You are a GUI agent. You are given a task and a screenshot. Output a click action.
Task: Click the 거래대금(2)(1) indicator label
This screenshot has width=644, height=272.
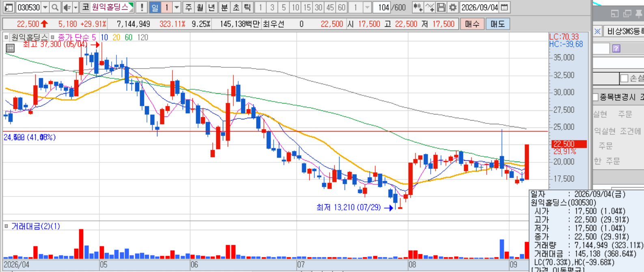click(x=36, y=226)
